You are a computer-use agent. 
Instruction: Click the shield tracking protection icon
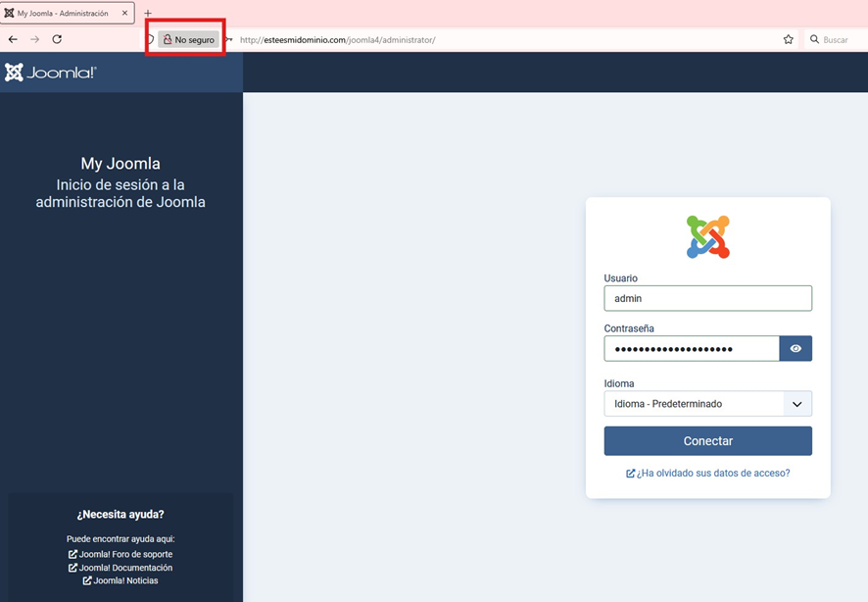coord(150,39)
